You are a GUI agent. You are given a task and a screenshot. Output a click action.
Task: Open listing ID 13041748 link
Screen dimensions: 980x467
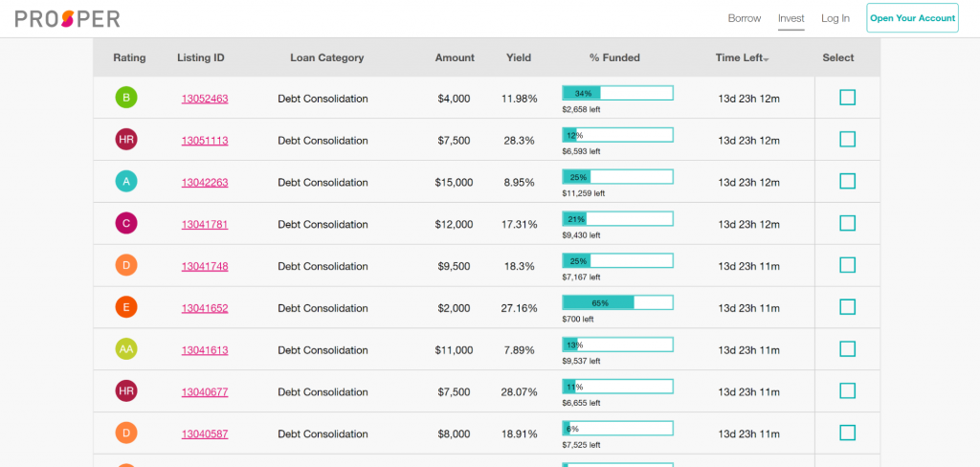pos(205,266)
